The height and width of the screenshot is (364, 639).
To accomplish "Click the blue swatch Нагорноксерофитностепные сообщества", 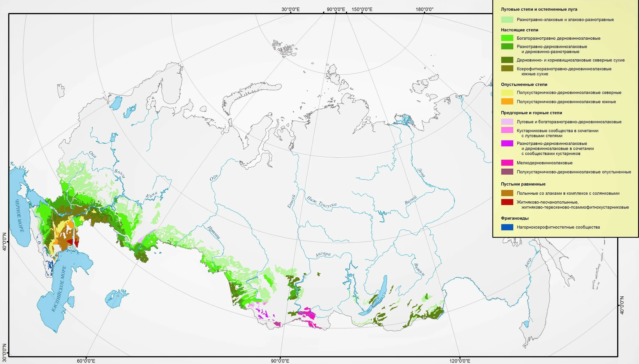I will click(x=507, y=227).
